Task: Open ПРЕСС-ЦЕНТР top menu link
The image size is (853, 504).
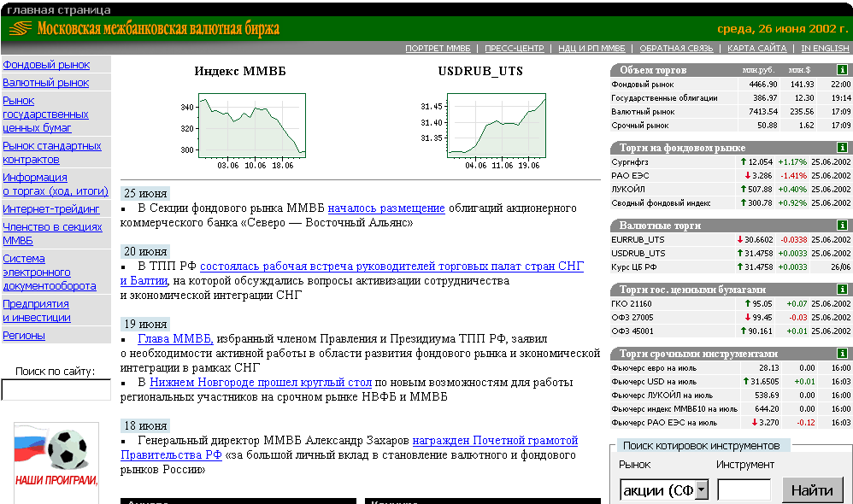Action: tap(514, 49)
